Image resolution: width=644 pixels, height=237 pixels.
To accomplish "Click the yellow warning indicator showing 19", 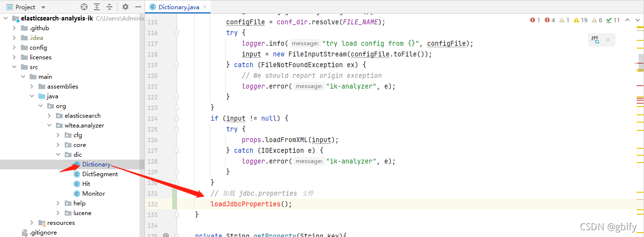I will click(x=581, y=20).
